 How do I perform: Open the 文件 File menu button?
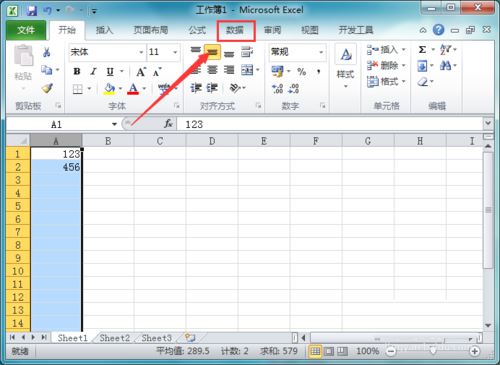[x=26, y=30]
